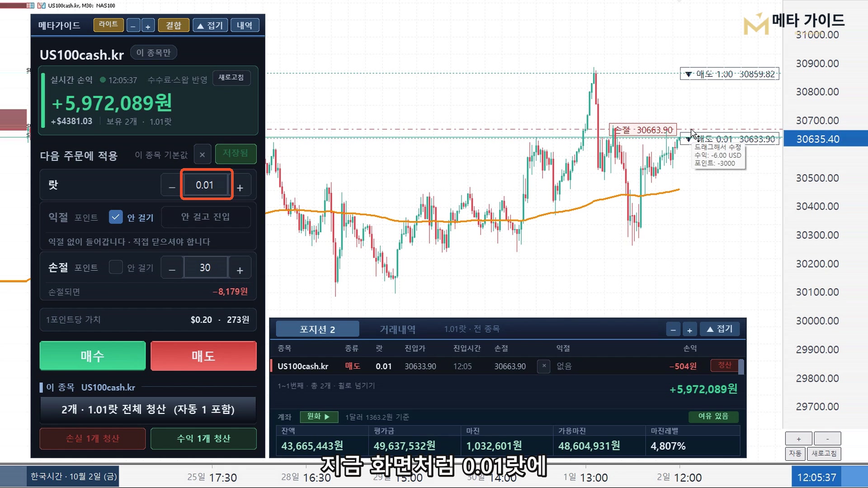Click the stop-loss 30 points field

[x=205, y=267]
